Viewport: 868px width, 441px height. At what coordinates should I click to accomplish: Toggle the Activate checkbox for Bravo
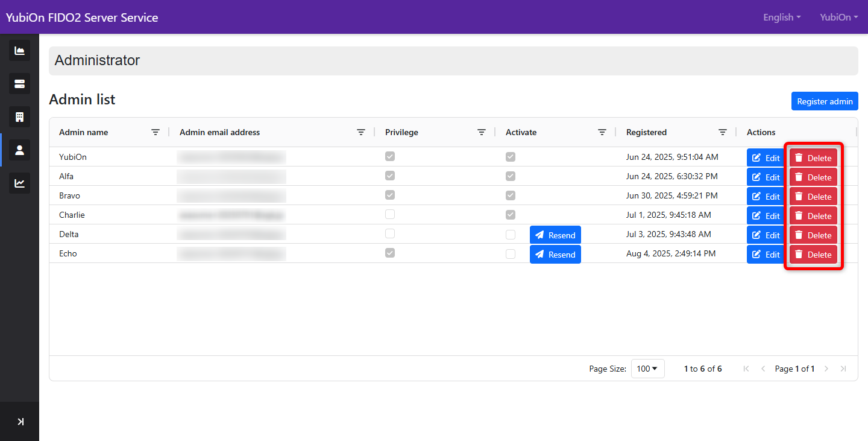point(511,195)
